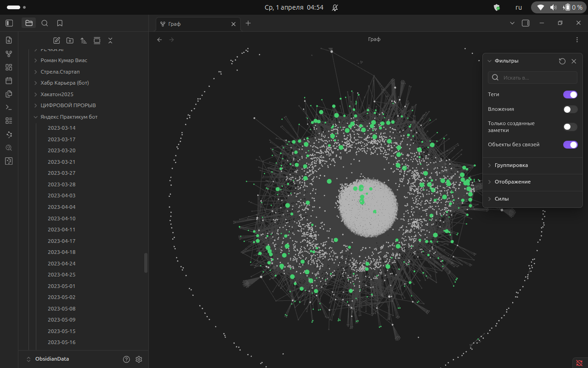The height and width of the screenshot is (368, 588).
Task: Open the ObsidianData vault switcher
Action: [x=51, y=359]
